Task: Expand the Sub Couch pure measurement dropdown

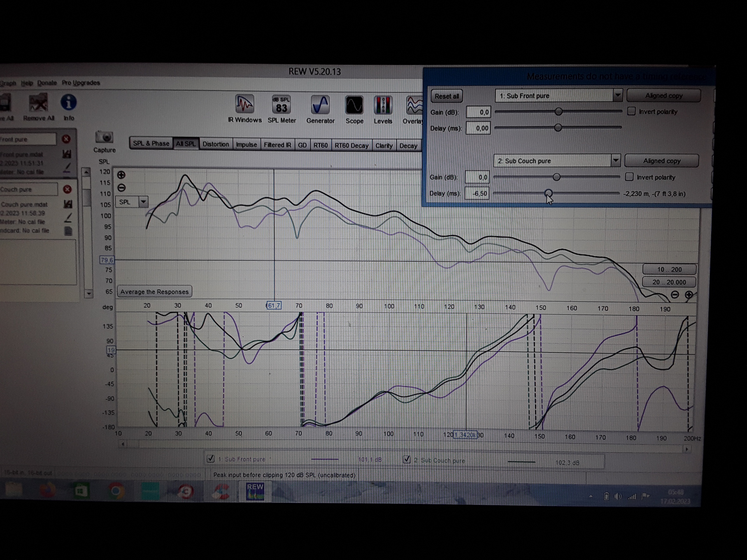Action: click(x=615, y=161)
